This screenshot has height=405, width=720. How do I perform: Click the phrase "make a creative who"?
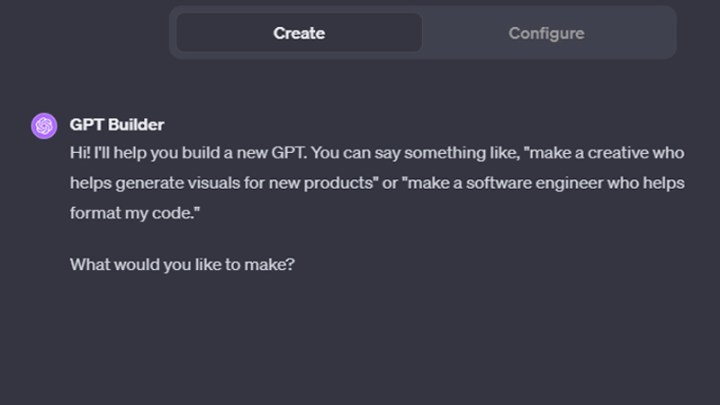click(607, 153)
